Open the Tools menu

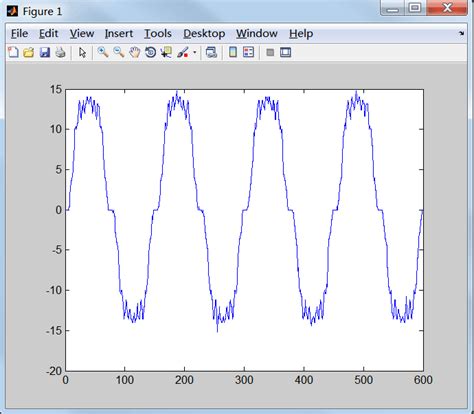(158, 33)
